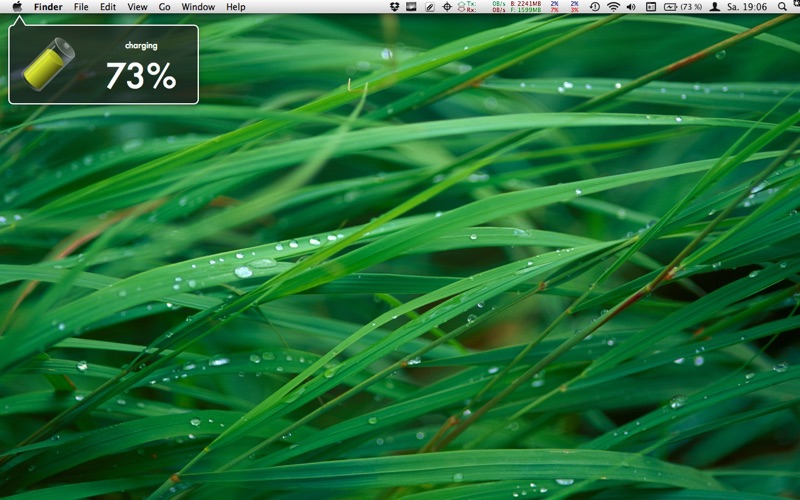
Task: Open the Apple menu
Action: click(17, 7)
